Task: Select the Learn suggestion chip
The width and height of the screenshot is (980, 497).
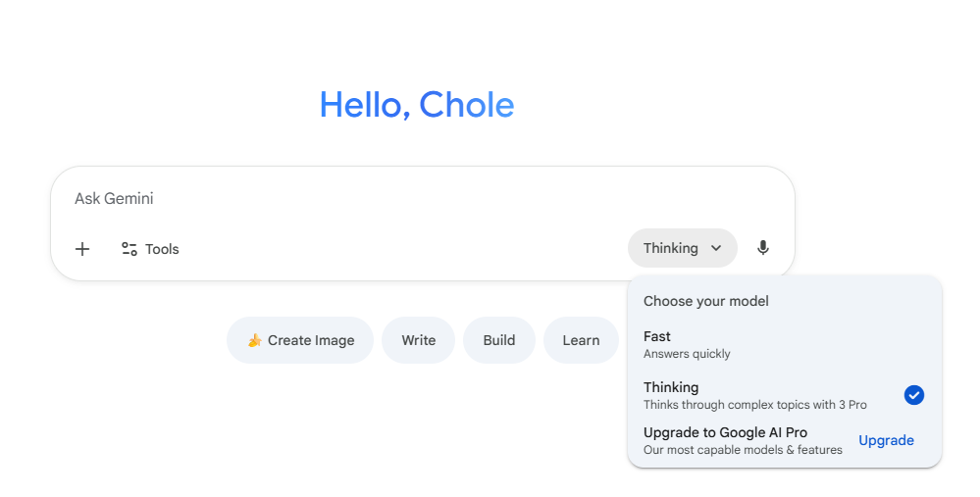Action: pos(581,340)
